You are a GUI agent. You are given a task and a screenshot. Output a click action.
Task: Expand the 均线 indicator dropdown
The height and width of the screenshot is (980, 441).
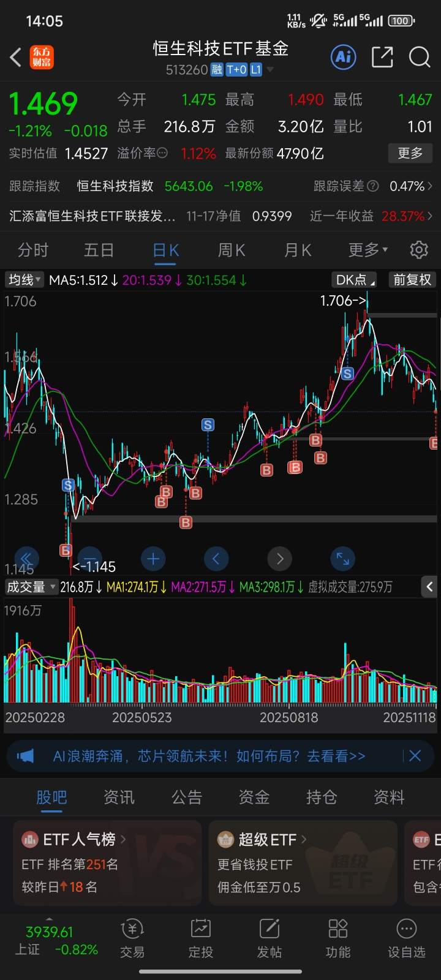pyautogui.click(x=24, y=280)
